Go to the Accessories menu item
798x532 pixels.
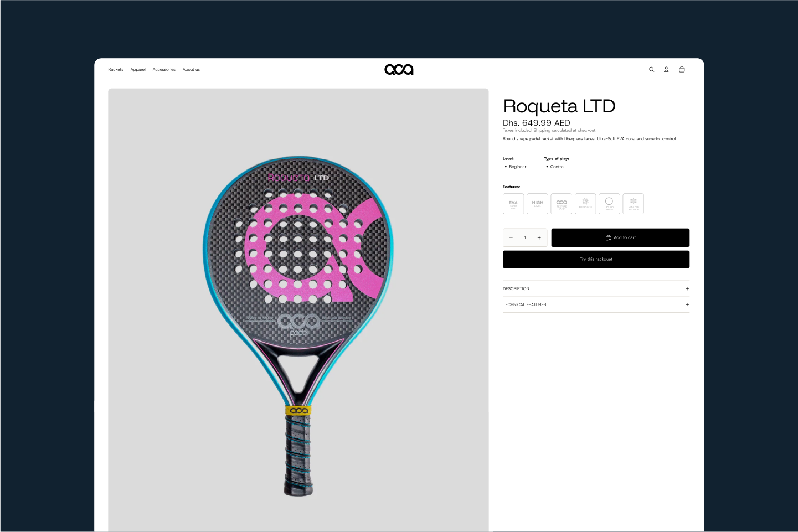164,69
